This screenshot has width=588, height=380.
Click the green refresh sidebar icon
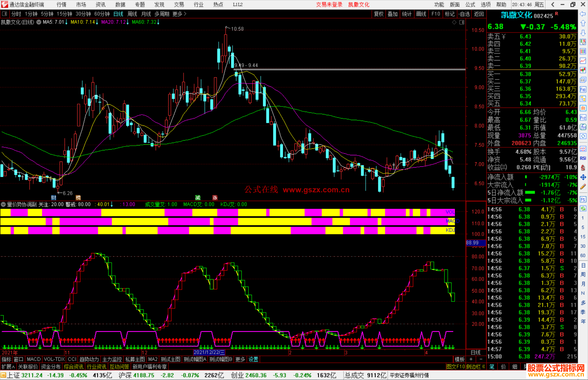pyautogui.click(x=583, y=209)
